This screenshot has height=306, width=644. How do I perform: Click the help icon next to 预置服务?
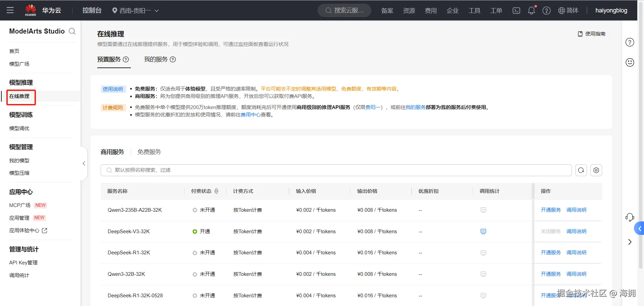pyautogui.click(x=126, y=59)
